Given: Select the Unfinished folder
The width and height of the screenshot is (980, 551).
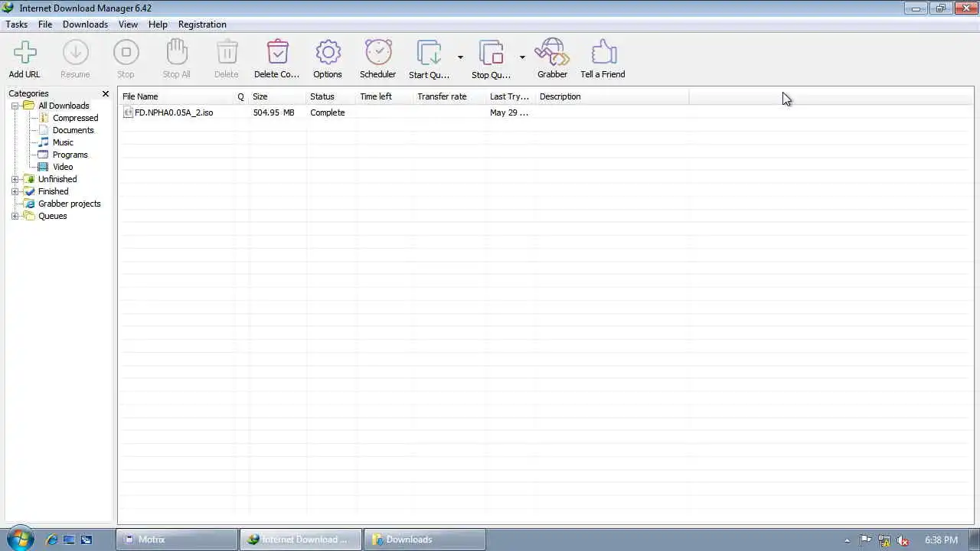Looking at the screenshot, I should click(x=57, y=179).
